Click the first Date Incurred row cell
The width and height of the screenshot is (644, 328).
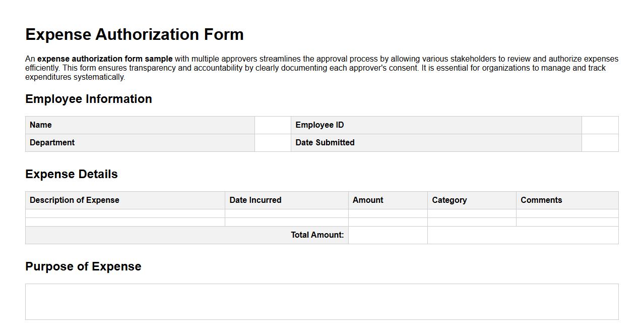pos(287,213)
